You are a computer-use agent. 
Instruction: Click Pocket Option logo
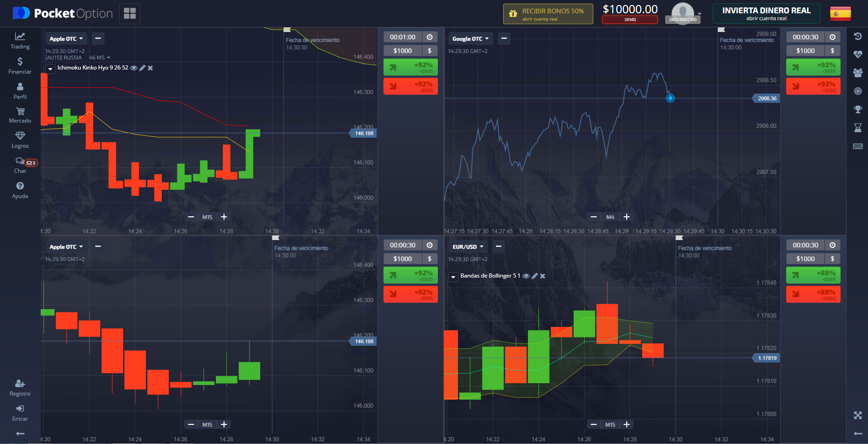pyautogui.click(x=63, y=13)
